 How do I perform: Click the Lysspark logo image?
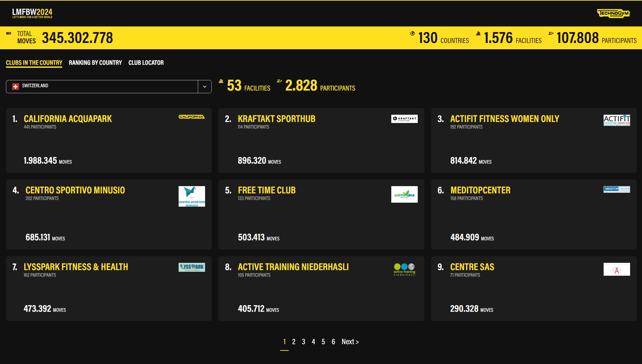click(192, 267)
